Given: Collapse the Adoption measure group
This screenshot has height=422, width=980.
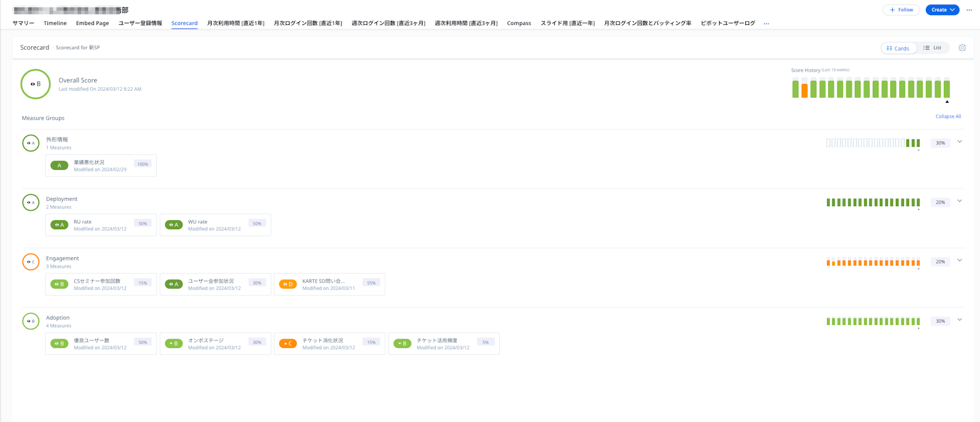Looking at the screenshot, I should click(x=959, y=320).
